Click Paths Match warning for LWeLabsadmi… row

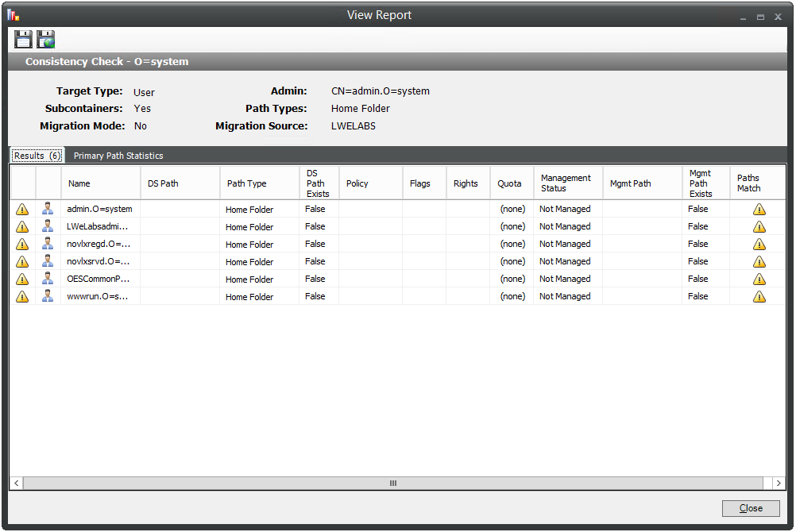(x=759, y=226)
